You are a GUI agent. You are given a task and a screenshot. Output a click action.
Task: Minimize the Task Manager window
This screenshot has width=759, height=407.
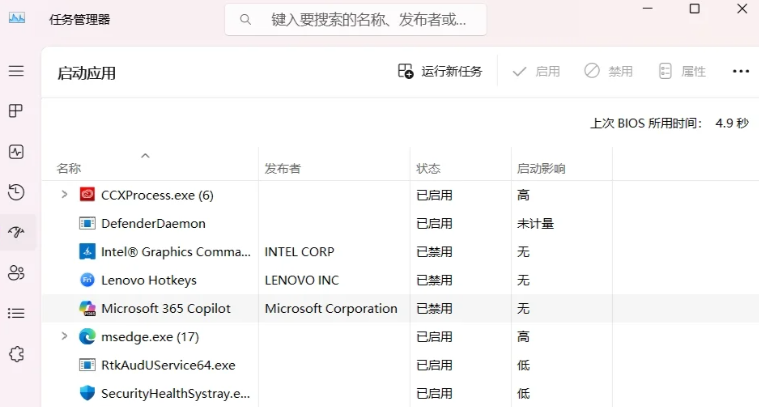pos(648,9)
